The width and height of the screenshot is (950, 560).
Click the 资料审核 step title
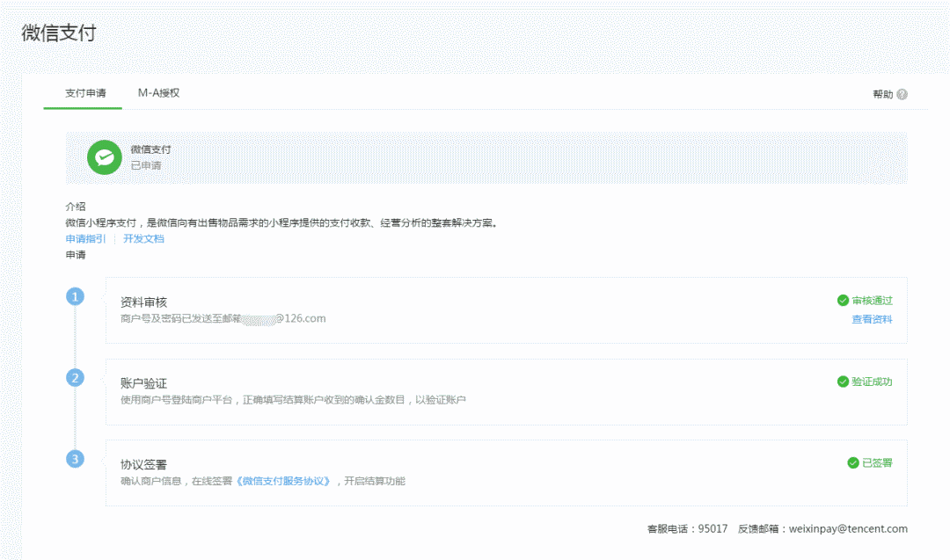pyautogui.click(x=143, y=302)
